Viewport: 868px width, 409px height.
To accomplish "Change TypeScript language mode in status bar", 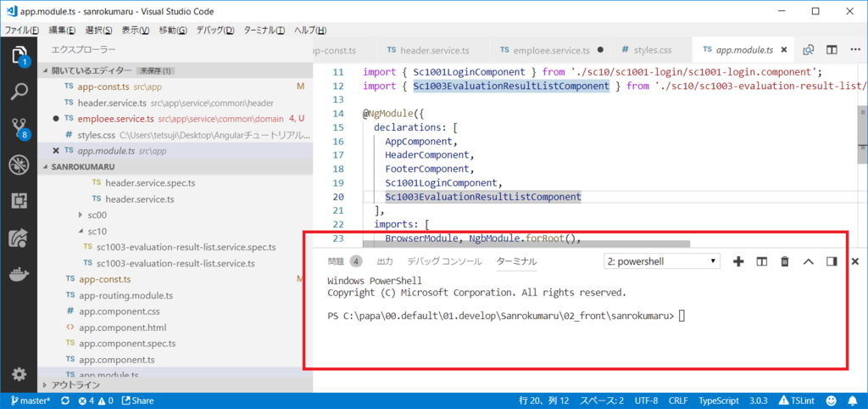I will pos(719,401).
